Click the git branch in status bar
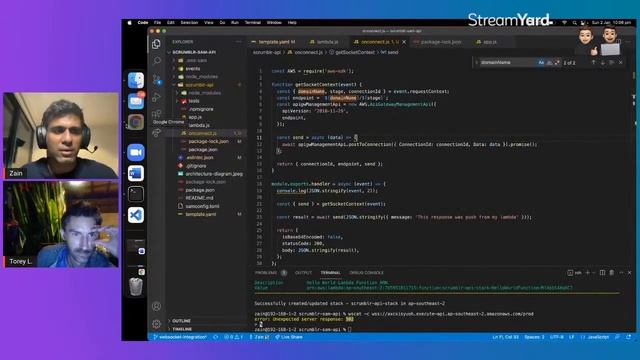 coord(180,337)
